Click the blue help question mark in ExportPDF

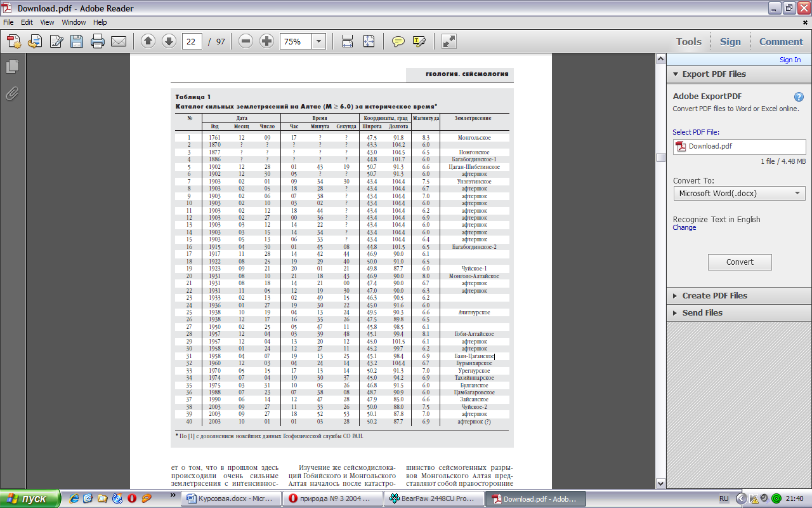pyautogui.click(x=799, y=97)
